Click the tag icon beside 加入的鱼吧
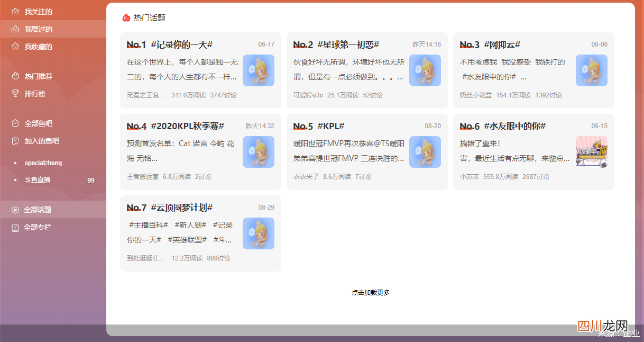The image size is (644, 342). click(15, 141)
